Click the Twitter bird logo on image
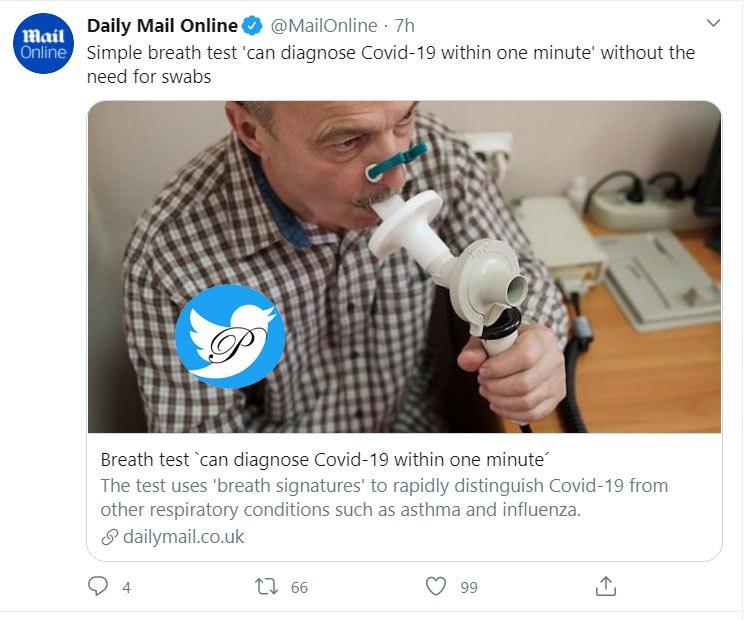The width and height of the screenshot is (744, 620). (x=230, y=336)
